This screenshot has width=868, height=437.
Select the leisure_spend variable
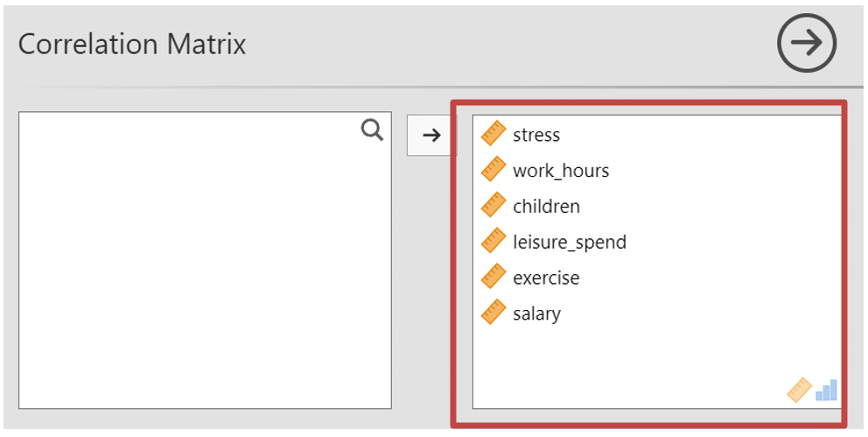point(570,243)
